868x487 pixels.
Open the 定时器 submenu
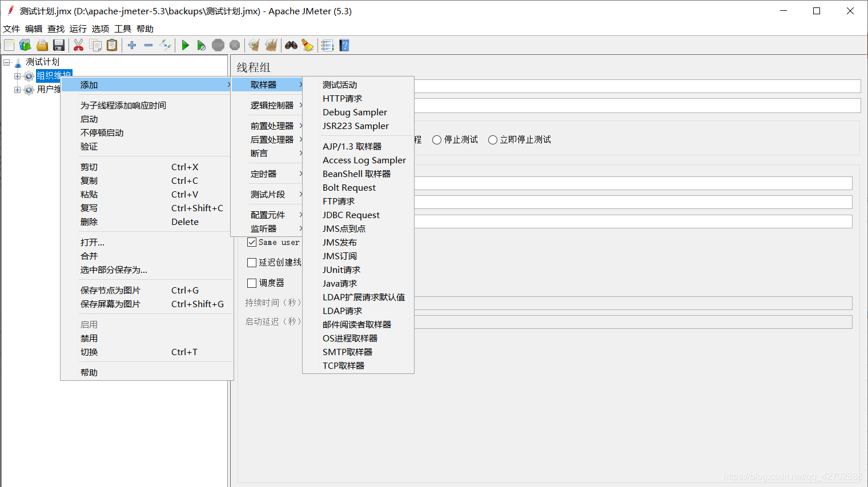coord(267,174)
